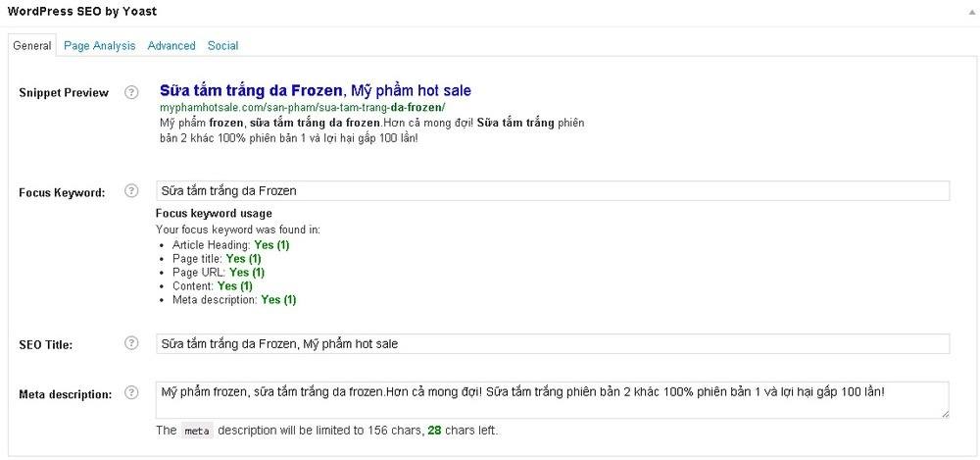This screenshot has height=460, width=980.
Task: Click the green myphamhotsale.com snippet URL
Action: 303,107
